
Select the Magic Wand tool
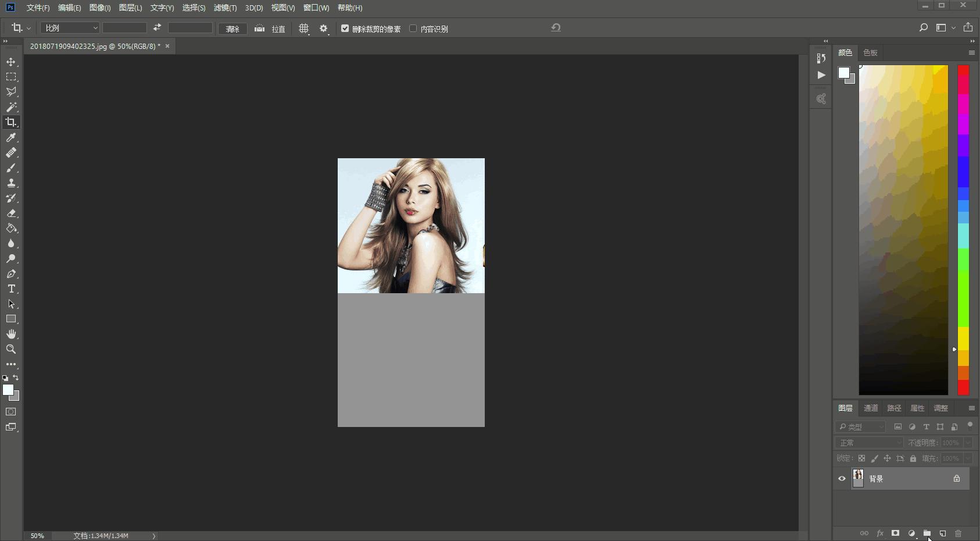[11, 107]
